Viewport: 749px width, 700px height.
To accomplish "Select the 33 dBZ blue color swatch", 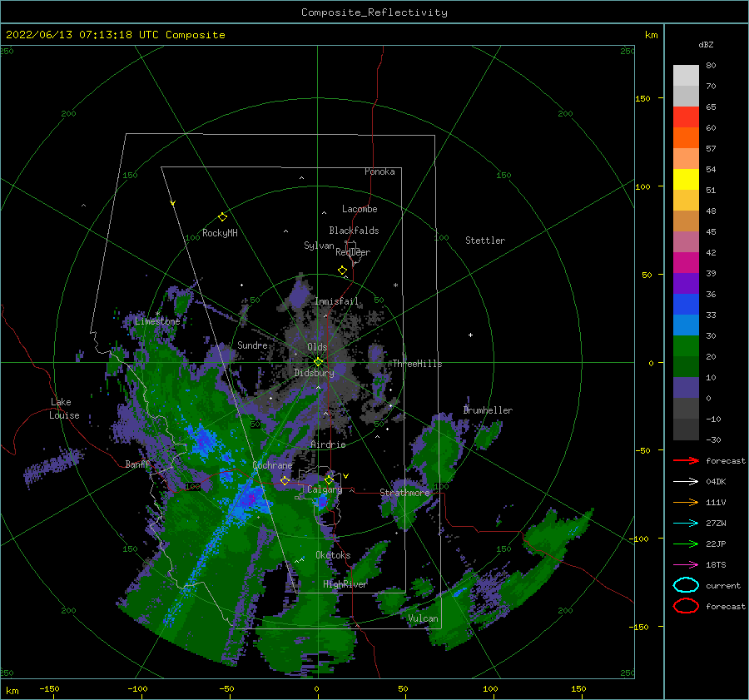I will (x=686, y=304).
